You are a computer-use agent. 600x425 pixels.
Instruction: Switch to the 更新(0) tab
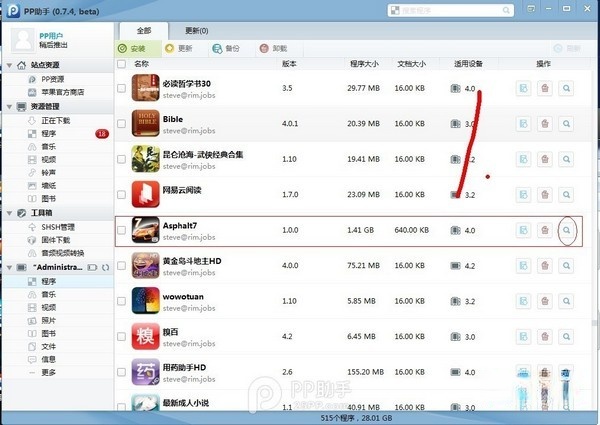(197, 31)
